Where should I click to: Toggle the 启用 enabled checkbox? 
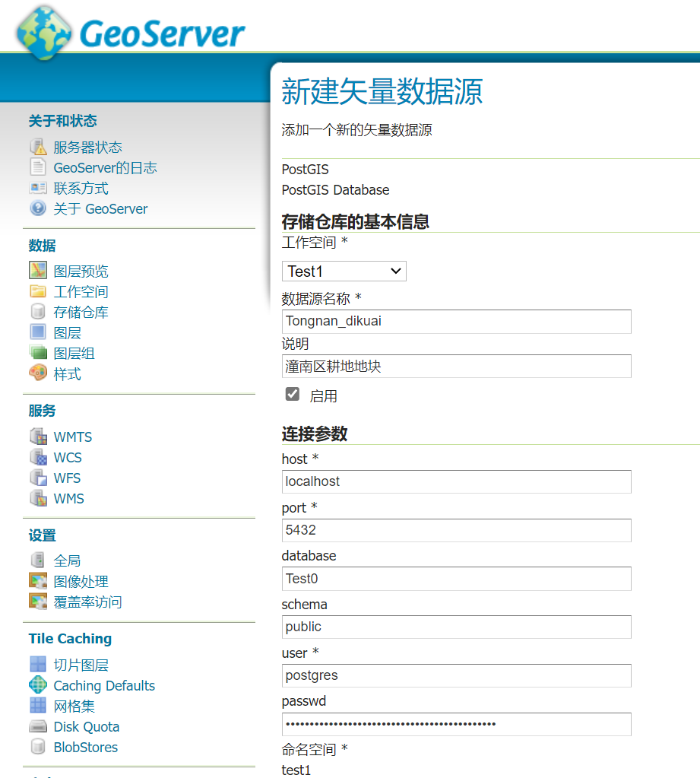pyautogui.click(x=293, y=394)
